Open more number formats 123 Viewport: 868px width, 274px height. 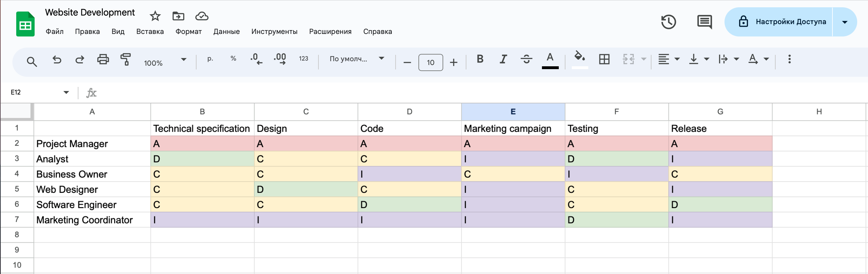point(303,59)
